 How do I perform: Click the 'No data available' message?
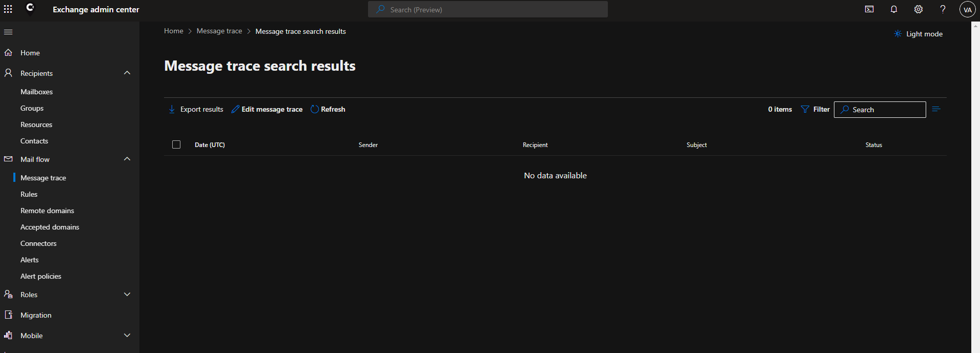click(555, 175)
